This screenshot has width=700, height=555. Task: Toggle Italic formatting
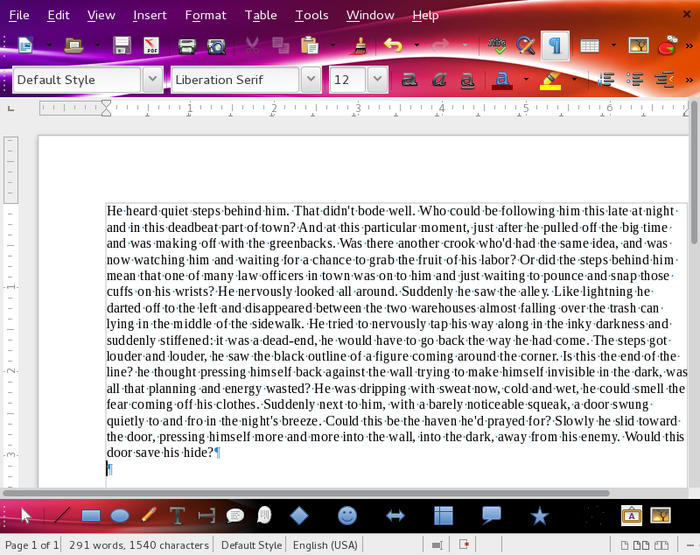tap(439, 79)
